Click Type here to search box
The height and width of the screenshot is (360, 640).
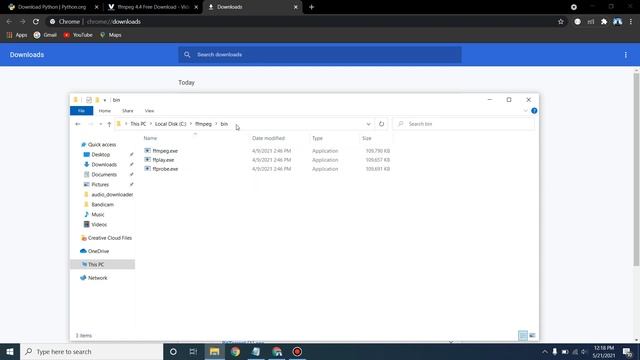(x=91, y=351)
